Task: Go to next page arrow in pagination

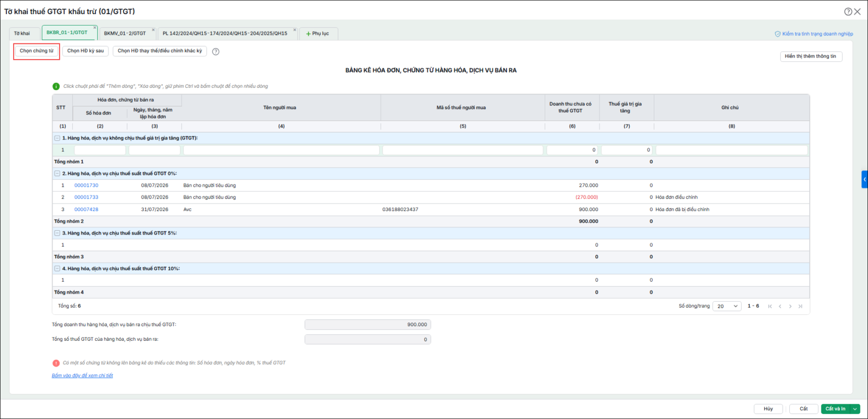Action: [790, 306]
